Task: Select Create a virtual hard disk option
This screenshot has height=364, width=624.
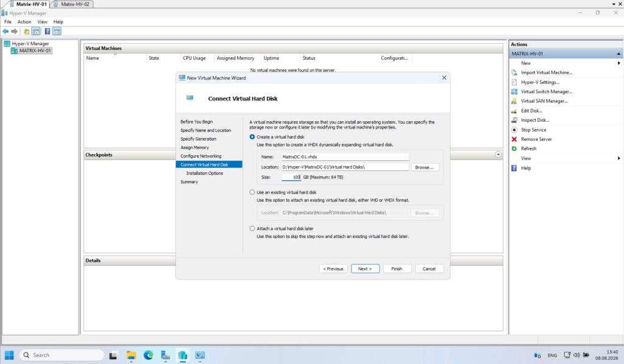Action: coord(252,137)
